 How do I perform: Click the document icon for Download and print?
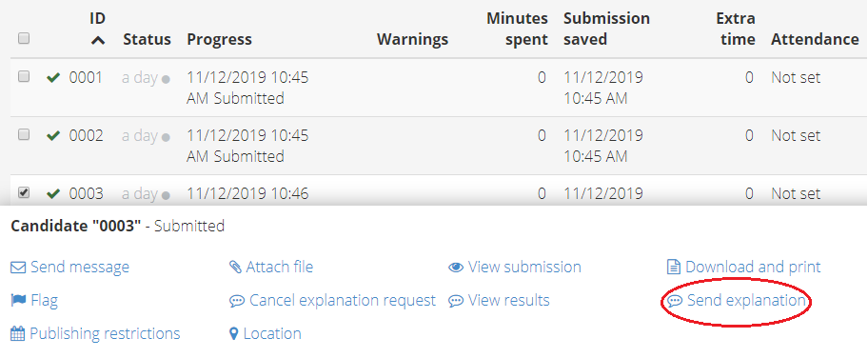pyautogui.click(x=673, y=268)
